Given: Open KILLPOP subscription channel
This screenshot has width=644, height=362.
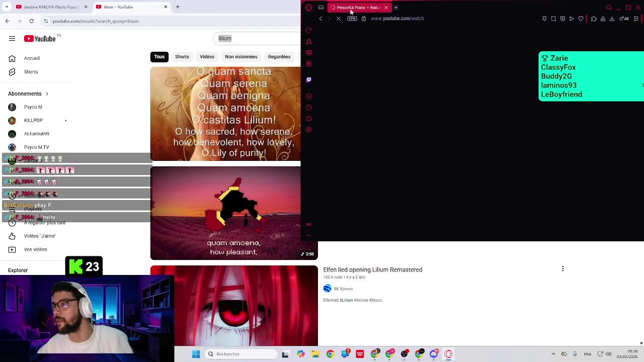Looking at the screenshot, I should click(x=33, y=121).
